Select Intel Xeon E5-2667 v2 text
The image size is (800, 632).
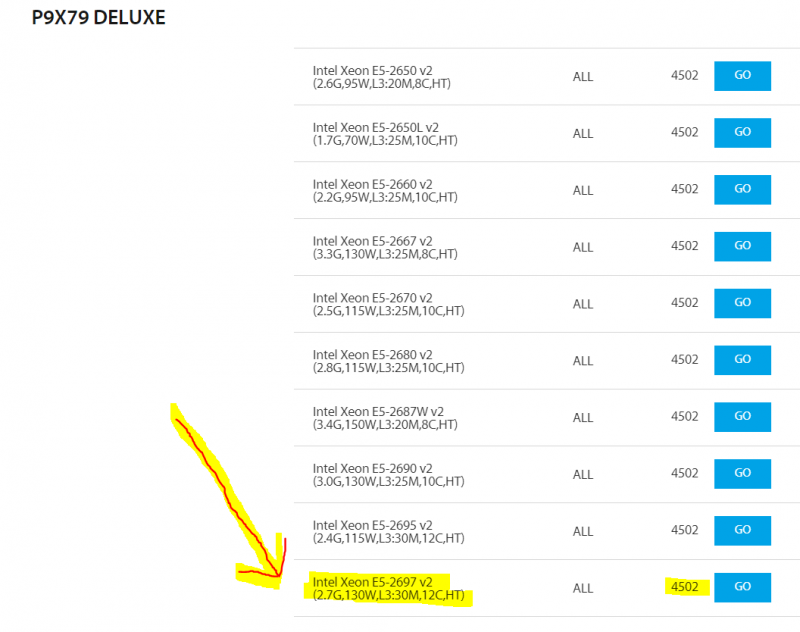[x=372, y=241]
